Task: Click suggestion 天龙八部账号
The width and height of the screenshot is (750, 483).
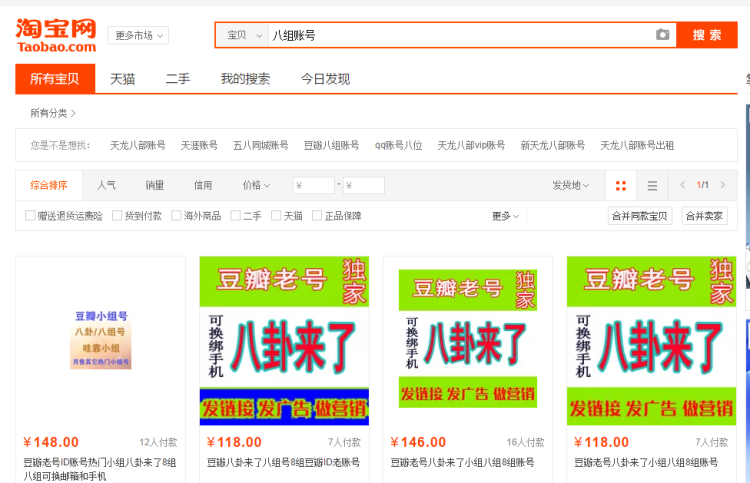Action: point(138,145)
